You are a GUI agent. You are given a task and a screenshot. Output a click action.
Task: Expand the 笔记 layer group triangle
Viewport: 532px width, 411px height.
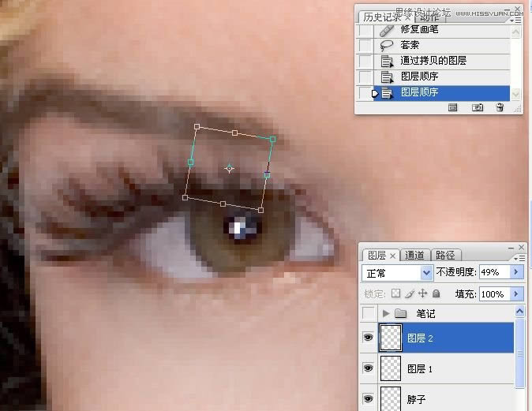[x=386, y=313]
